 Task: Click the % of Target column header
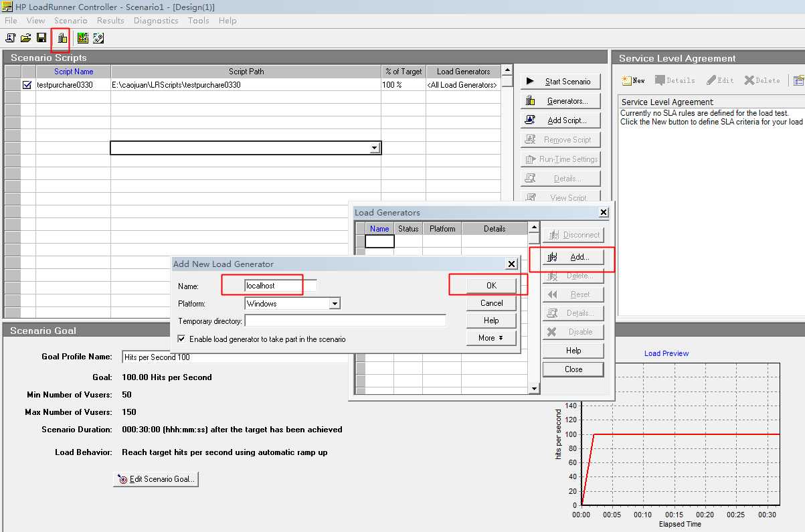click(x=404, y=72)
